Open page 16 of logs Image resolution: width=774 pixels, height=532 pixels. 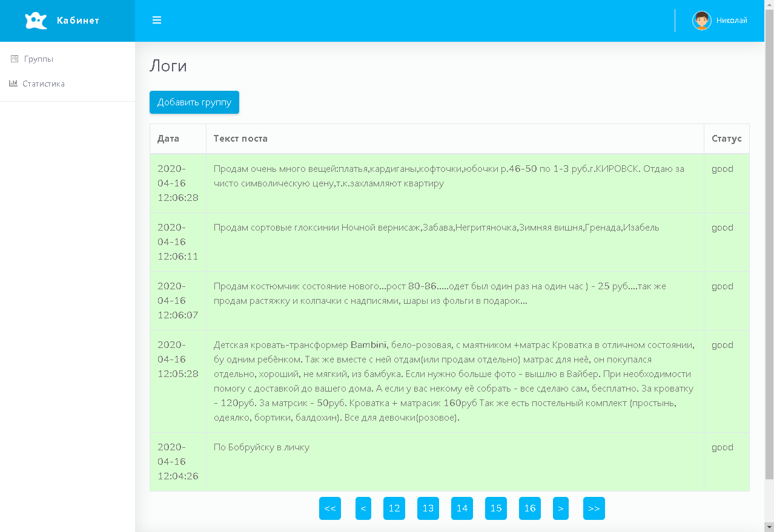point(530,508)
